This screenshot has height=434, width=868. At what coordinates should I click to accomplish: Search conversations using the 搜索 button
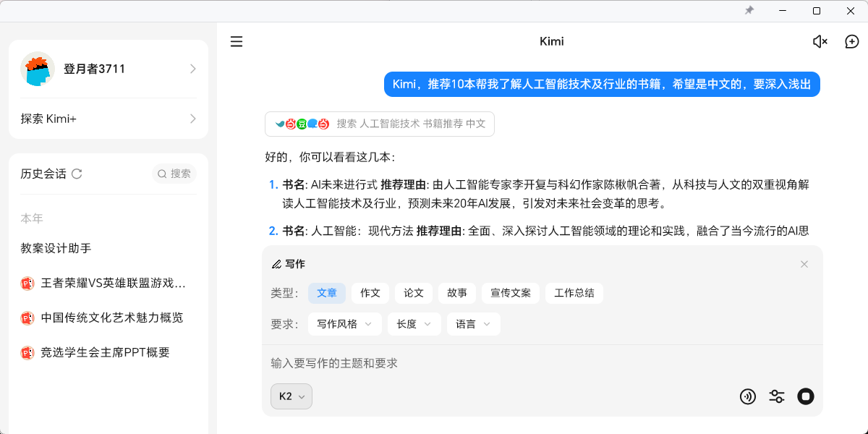[174, 174]
